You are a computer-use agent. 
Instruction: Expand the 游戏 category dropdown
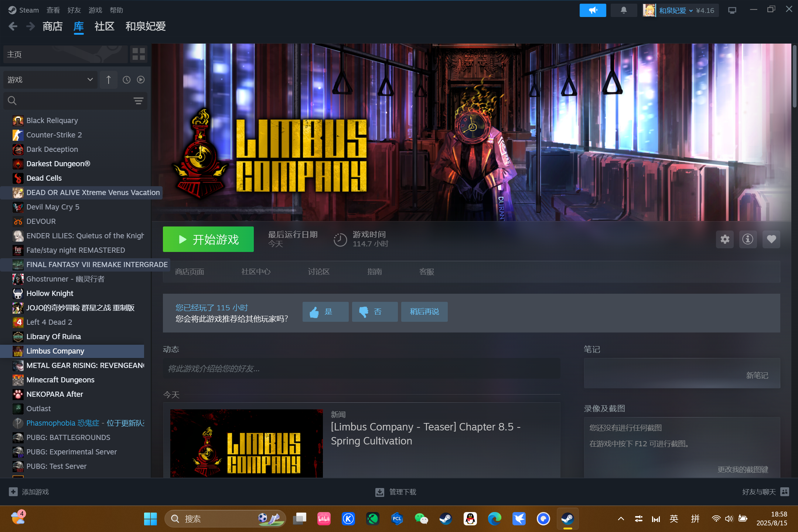pyautogui.click(x=51, y=80)
